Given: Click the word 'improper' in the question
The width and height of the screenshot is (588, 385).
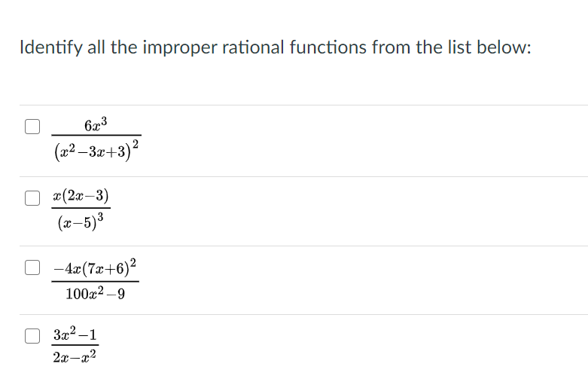Looking at the screenshot, I should [x=180, y=48].
